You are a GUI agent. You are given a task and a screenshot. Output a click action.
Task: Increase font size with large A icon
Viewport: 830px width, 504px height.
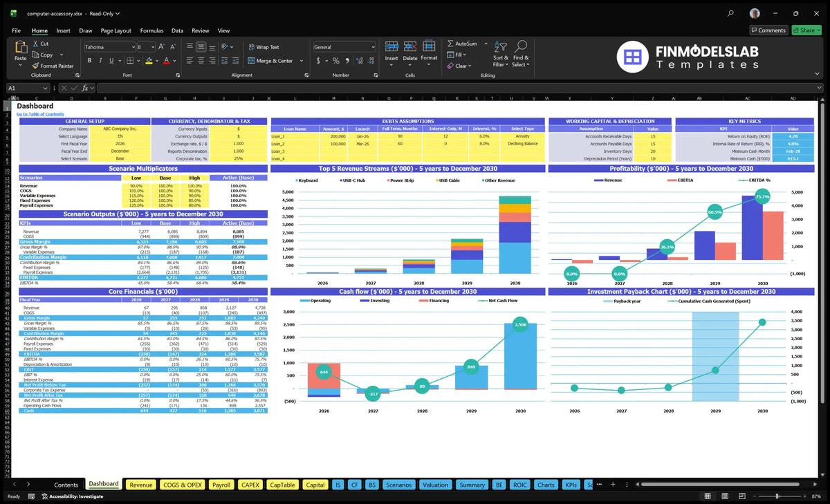tap(163, 47)
